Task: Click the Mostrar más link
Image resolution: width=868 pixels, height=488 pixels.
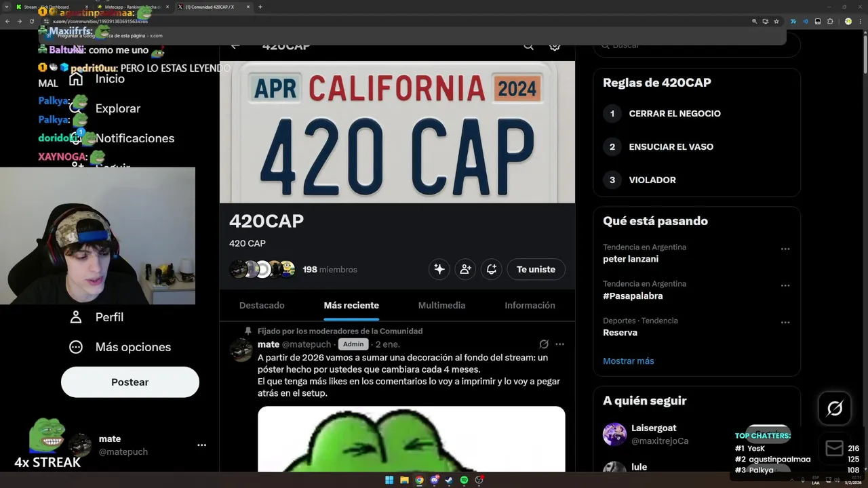Action: (629, 361)
